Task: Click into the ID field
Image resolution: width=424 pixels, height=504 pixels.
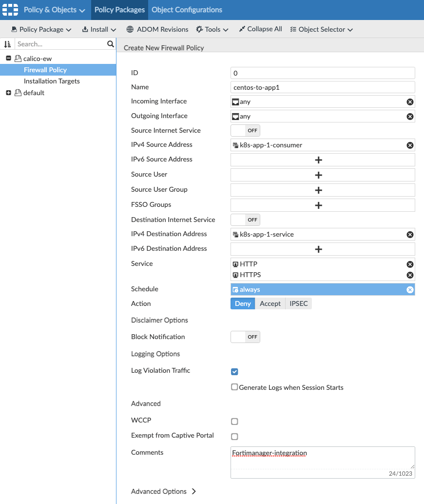Action: pyautogui.click(x=323, y=73)
